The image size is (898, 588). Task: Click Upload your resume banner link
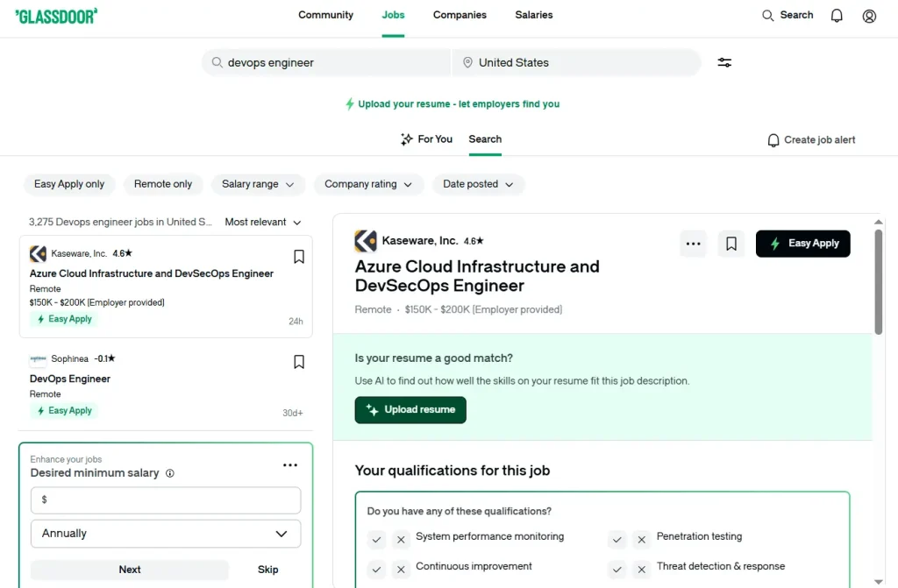point(453,104)
